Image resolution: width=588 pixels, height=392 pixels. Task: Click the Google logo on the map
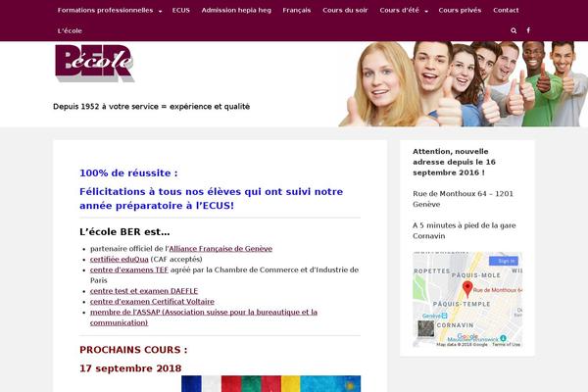[x=467, y=336]
